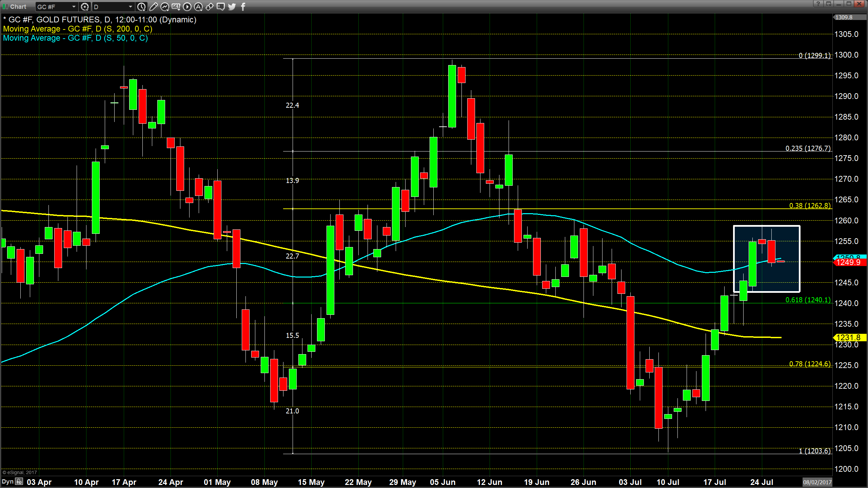Open the chart comment bubble icon
Viewport: 868px width, 488px height.
click(221, 6)
